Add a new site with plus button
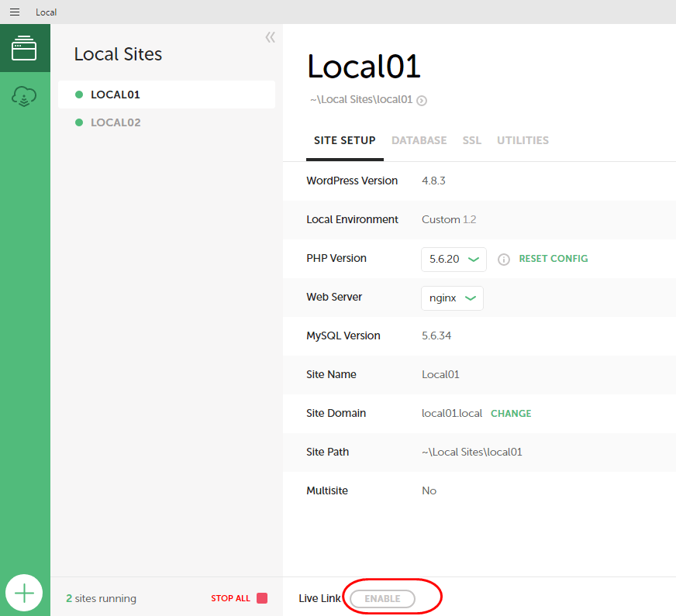Viewport: 676px width, 616px height. tap(24, 593)
